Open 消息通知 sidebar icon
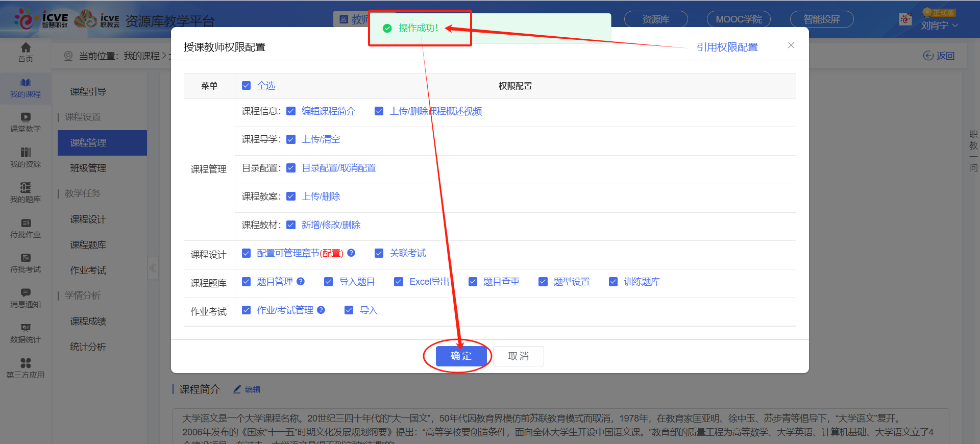 click(26, 292)
